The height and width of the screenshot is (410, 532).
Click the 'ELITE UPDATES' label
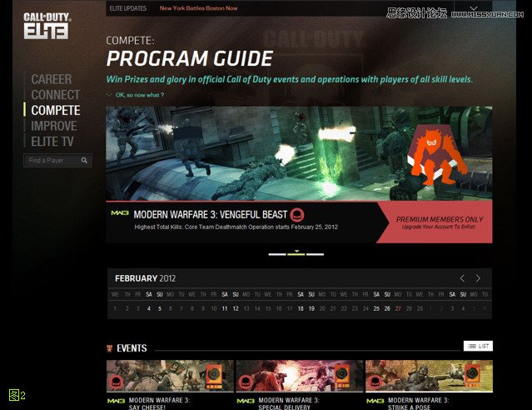click(128, 8)
